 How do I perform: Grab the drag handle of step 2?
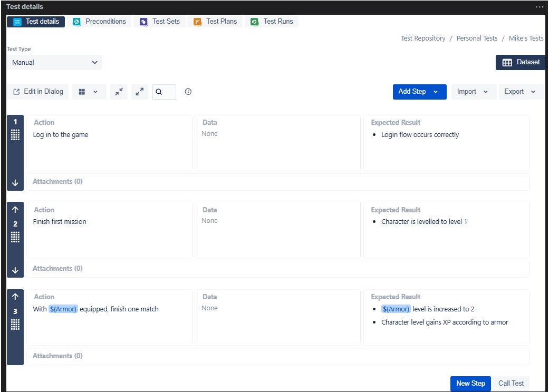(15, 237)
